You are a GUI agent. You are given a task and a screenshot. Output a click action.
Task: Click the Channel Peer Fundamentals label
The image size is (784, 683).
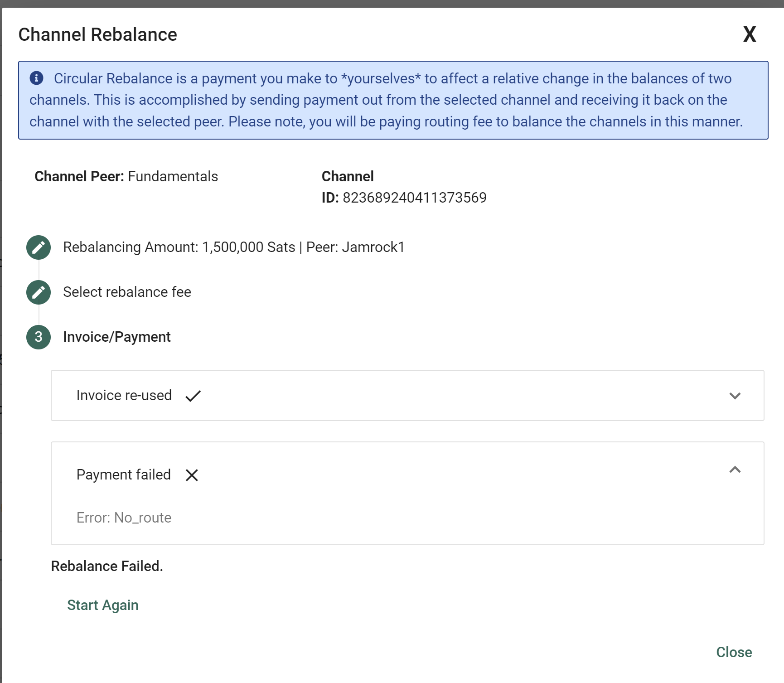[x=126, y=176]
